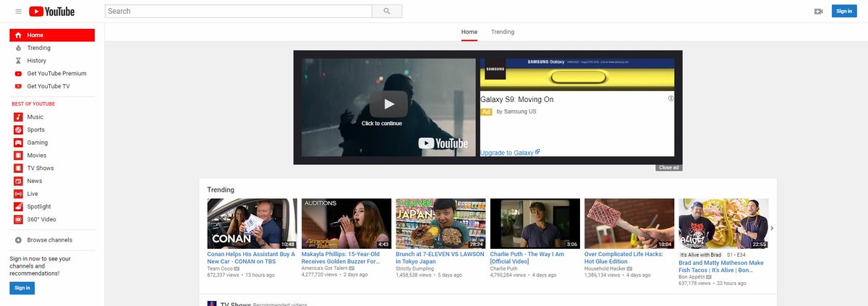Click the Close ad button

point(669,168)
